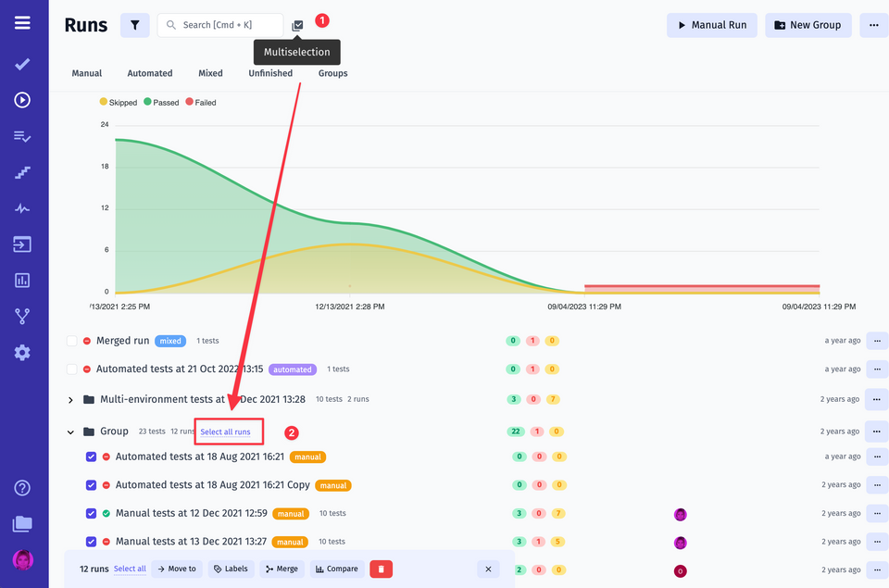The height and width of the screenshot is (588, 889).
Task: Open options menu for the Group folder
Action: (x=877, y=432)
